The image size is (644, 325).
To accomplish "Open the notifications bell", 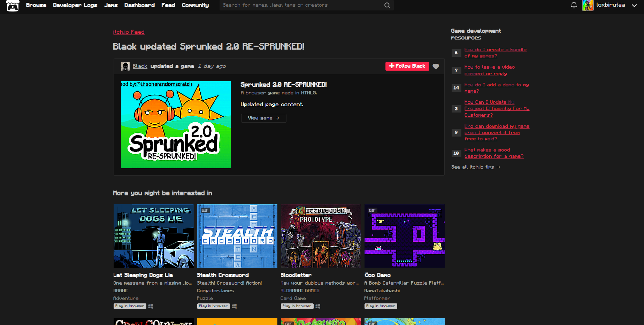I will [x=574, y=5].
